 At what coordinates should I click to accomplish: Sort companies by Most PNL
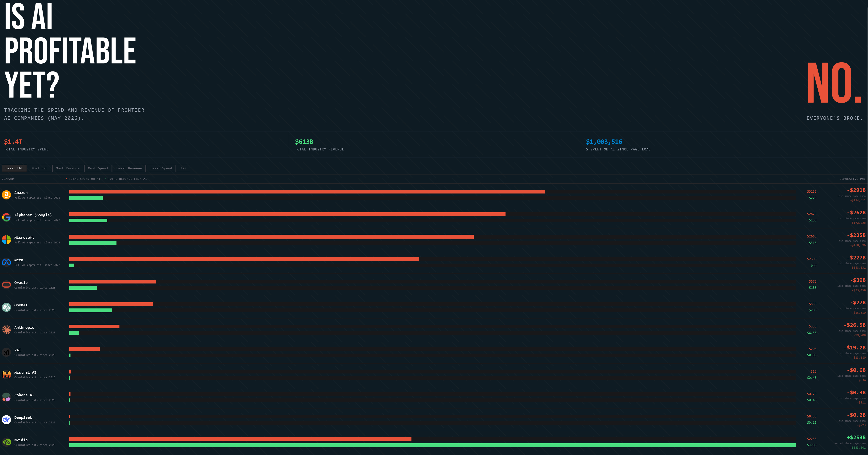pos(39,168)
